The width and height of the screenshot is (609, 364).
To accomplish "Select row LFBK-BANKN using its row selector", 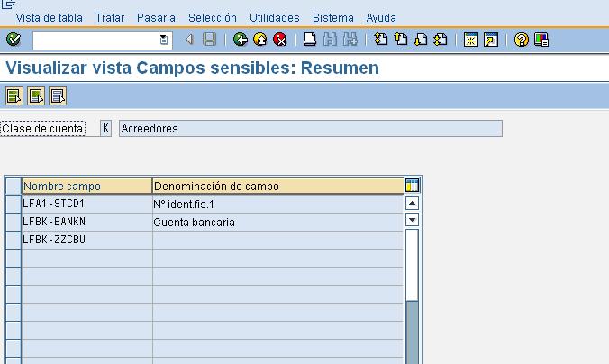I will coord(13,222).
